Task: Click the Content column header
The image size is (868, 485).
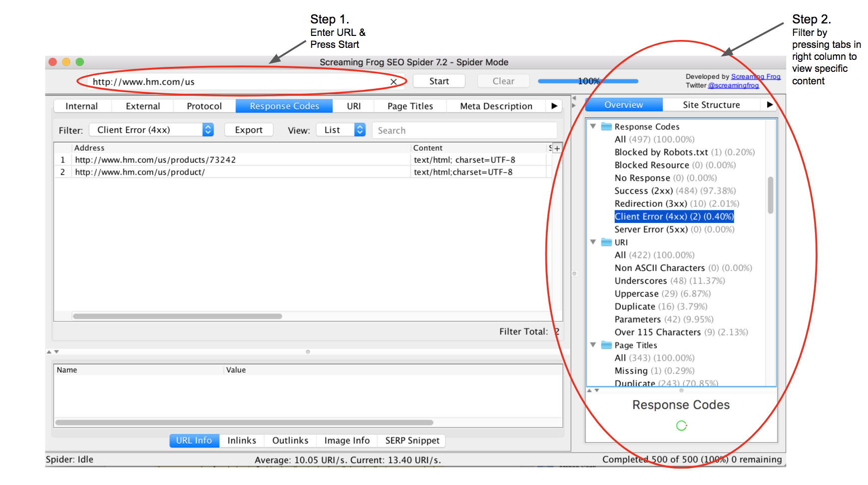Action: [x=479, y=148]
